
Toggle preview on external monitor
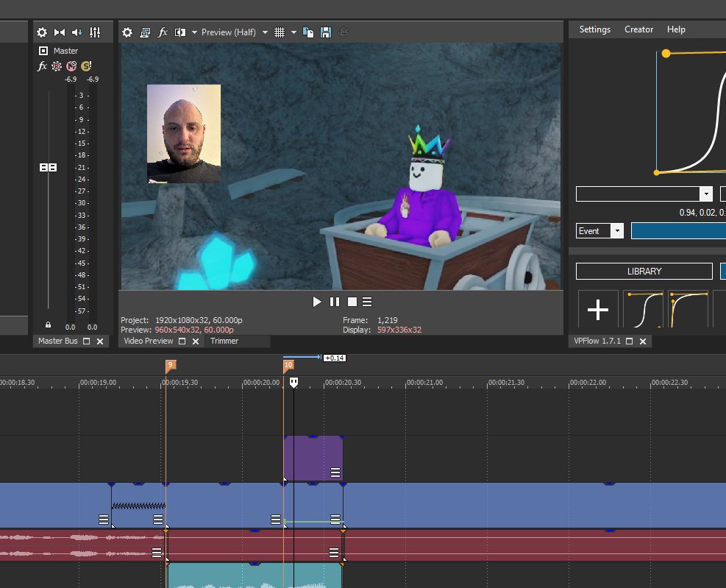[145, 32]
